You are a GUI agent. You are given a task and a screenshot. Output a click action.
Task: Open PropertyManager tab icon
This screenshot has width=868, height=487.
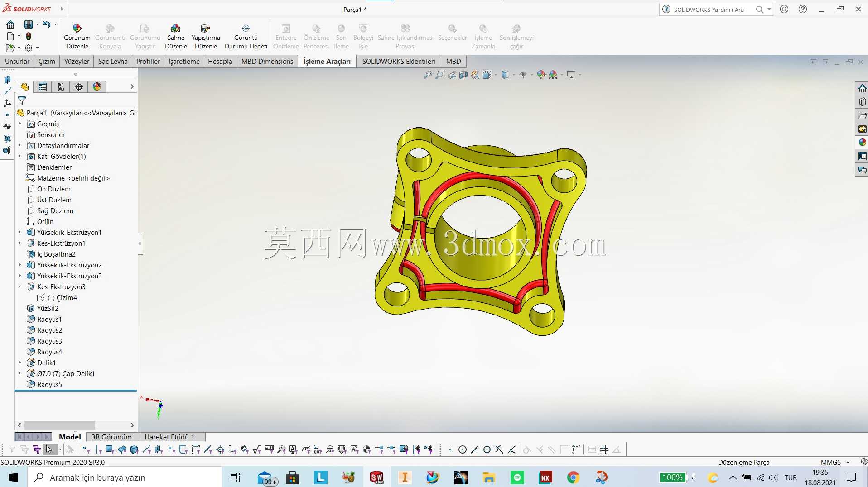pyautogui.click(x=43, y=87)
